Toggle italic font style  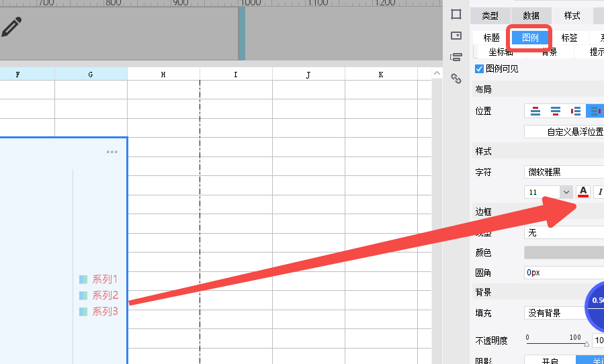click(x=599, y=191)
